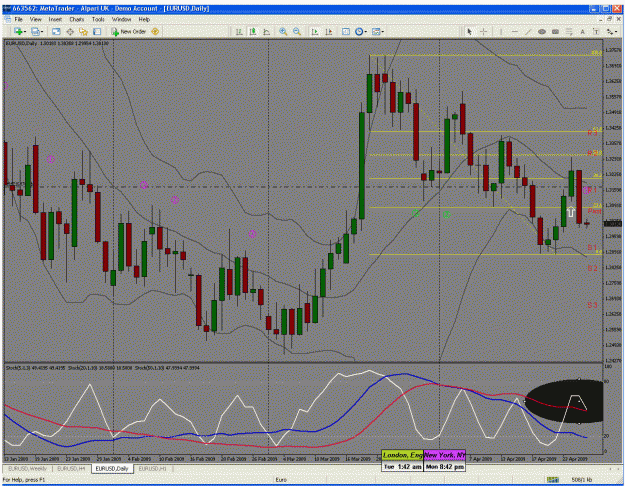This screenshot has height=486, width=625.
Task: Click the red S2 pivot level label
Action: (592, 268)
